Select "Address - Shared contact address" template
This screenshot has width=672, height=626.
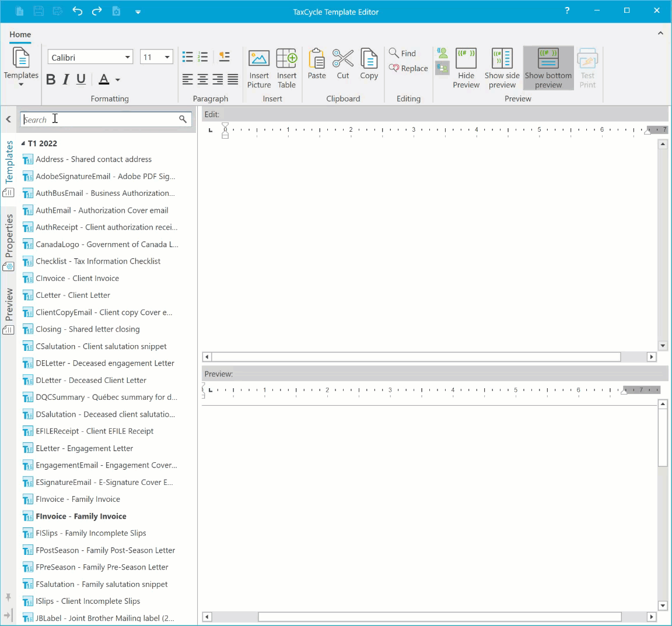point(93,159)
